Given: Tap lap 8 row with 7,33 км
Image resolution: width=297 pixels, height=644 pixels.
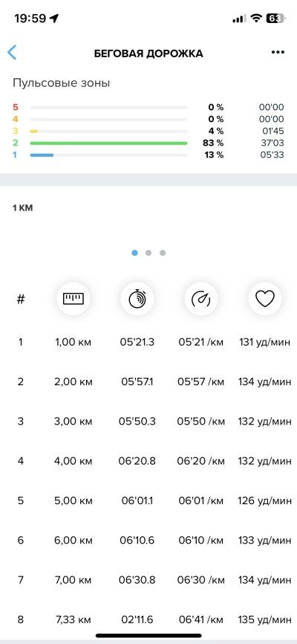Looking at the screenshot, I should click(x=148, y=619).
